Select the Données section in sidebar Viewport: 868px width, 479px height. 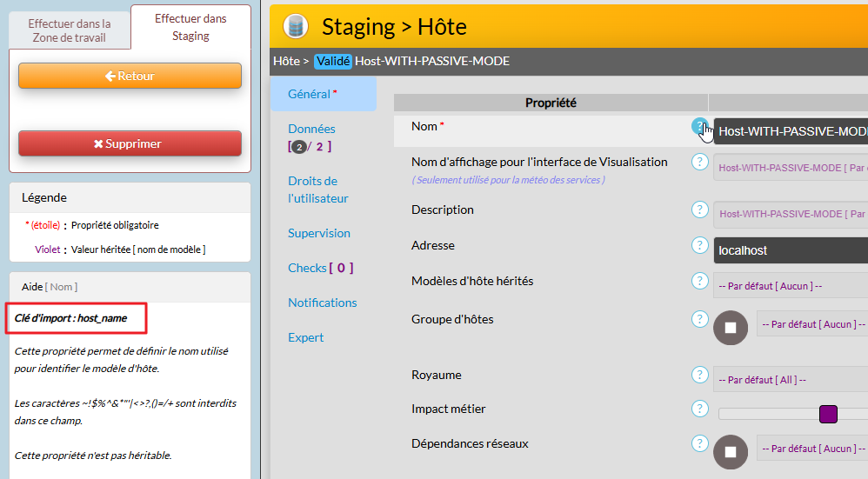point(311,129)
